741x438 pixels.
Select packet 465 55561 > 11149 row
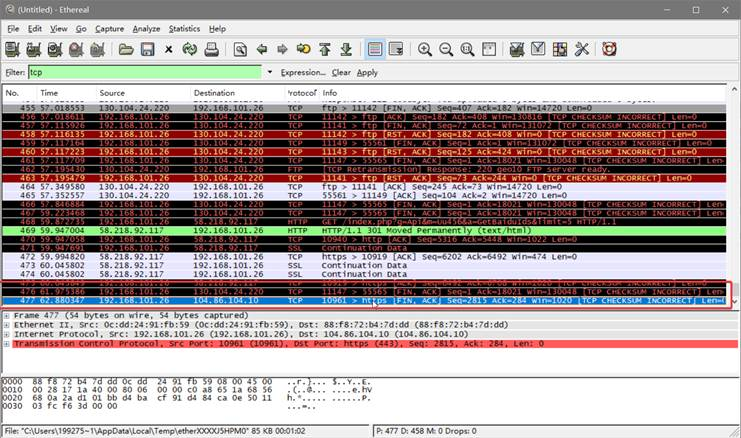(364, 196)
